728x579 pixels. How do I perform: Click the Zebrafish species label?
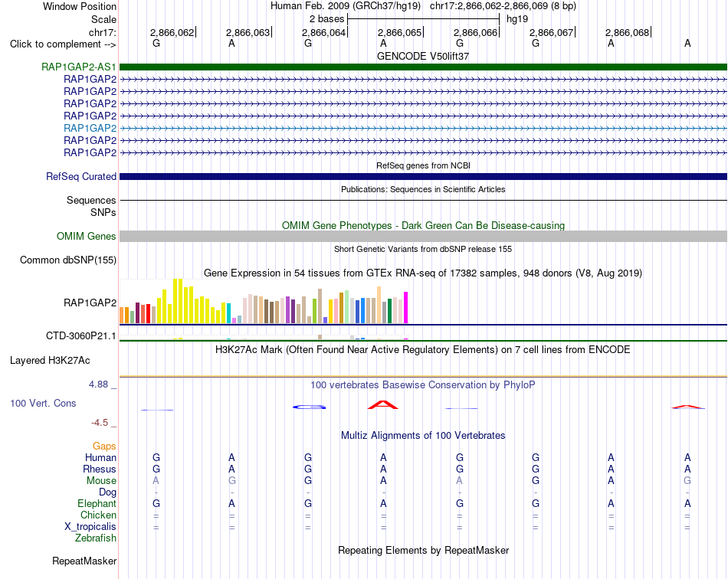point(96,538)
